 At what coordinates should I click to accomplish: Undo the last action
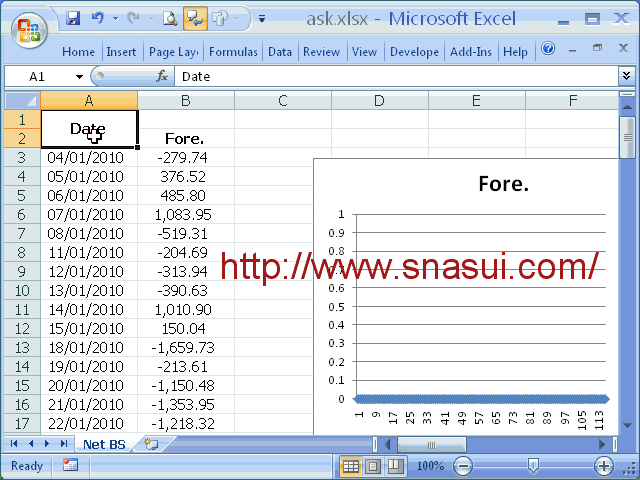(x=97, y=18)
